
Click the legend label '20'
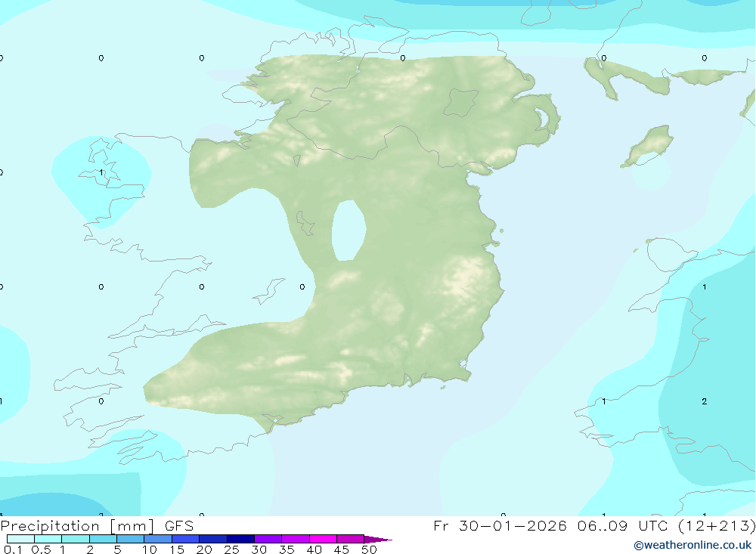tap(204, 549)
